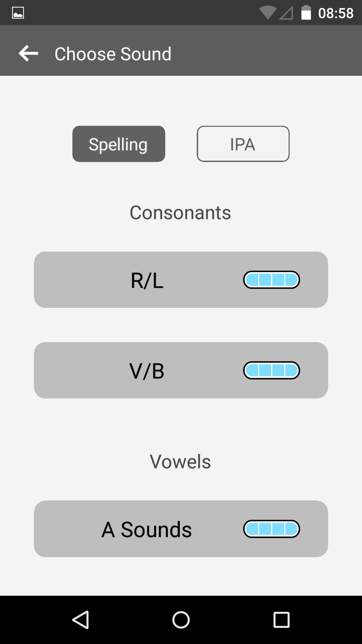The height and width of the screenshot is (644, 362).
Task: Select the Vowels section heading
Action: click(x=181, y=461)
